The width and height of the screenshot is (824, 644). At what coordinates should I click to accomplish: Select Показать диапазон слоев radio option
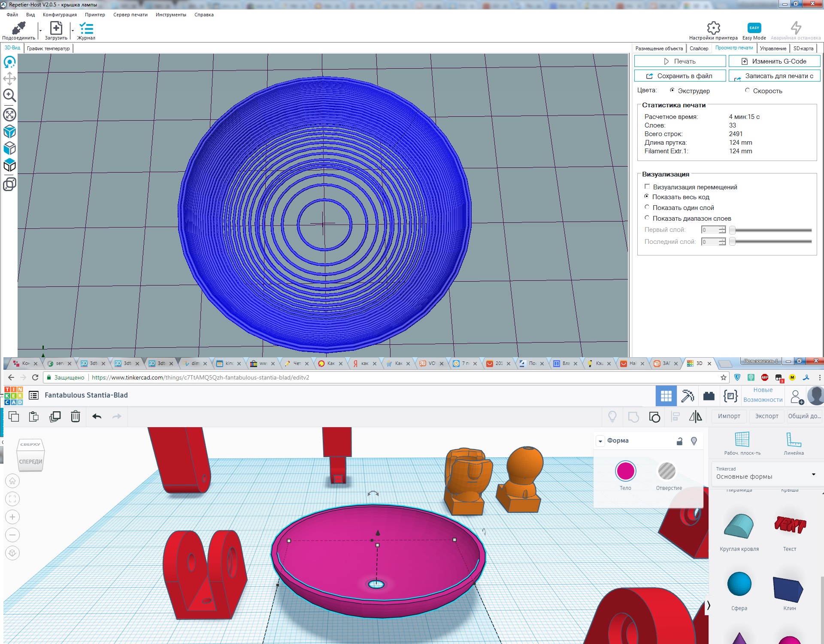(647, 218)
